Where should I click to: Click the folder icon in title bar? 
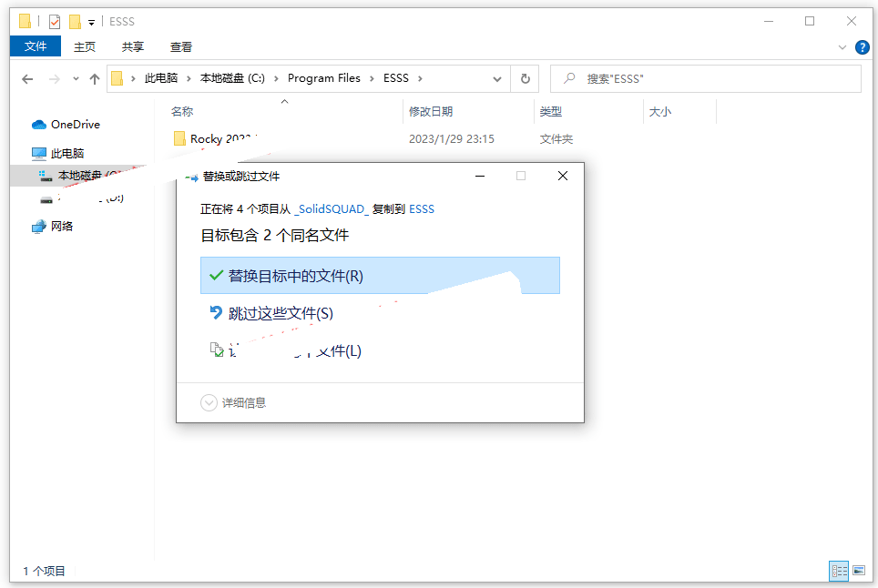pyautogui.click(x=25, y=21)
